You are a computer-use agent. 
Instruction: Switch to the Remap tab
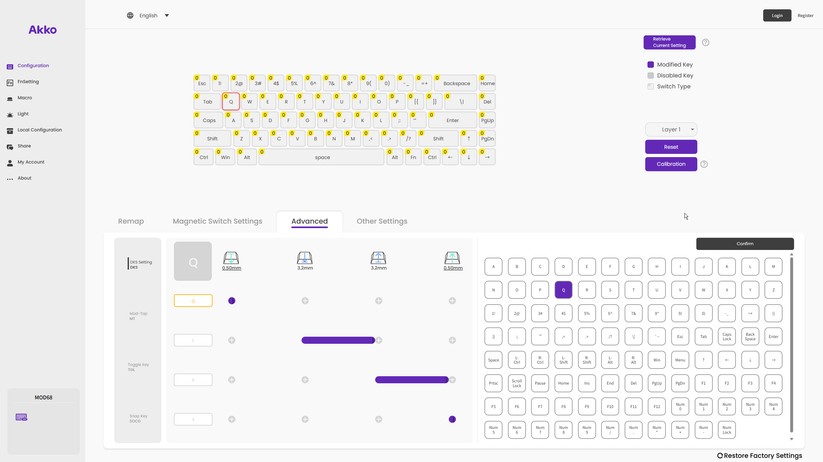pos(131,221)
